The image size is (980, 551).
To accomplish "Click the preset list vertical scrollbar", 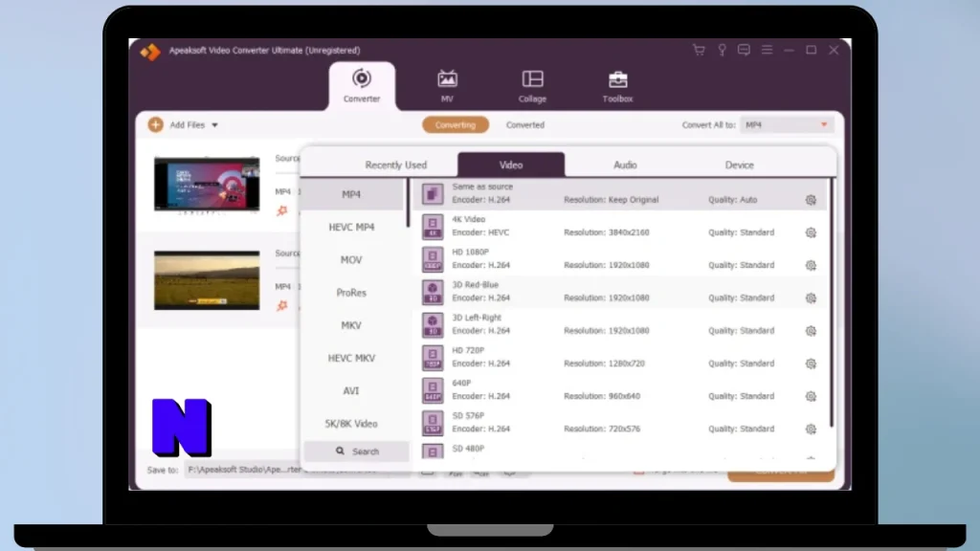I will click(x=832, y=303).
